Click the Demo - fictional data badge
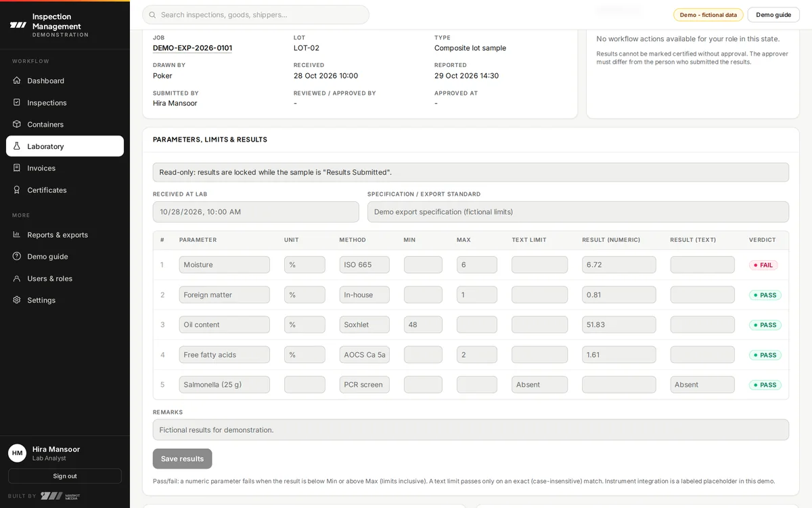This screenshot has width=812, height=508. (x=708, y=15)
